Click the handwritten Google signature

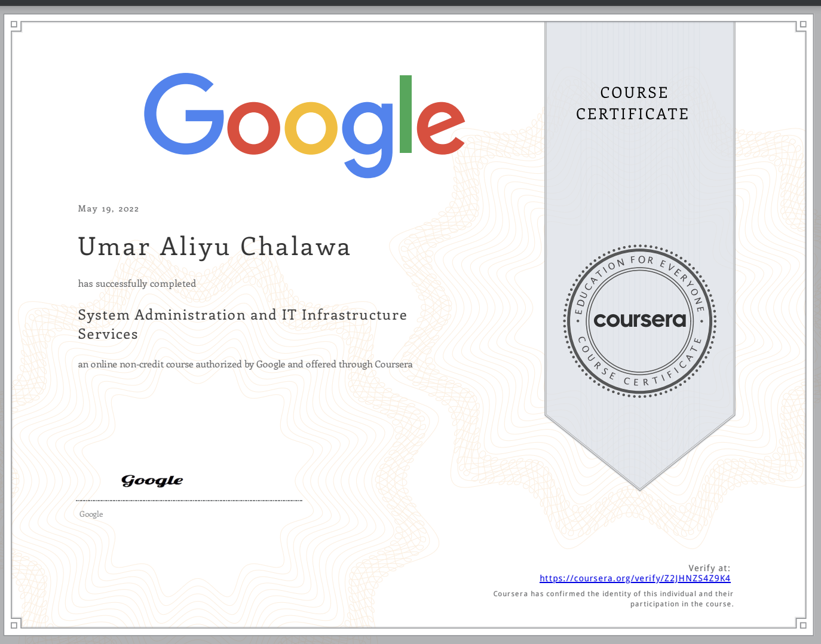pos(152,480)
